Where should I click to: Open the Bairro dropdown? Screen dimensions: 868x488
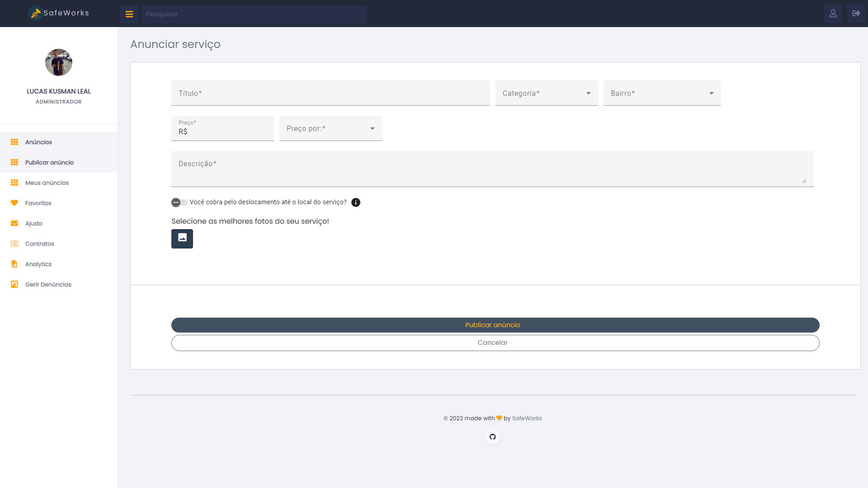click(662, 93)
